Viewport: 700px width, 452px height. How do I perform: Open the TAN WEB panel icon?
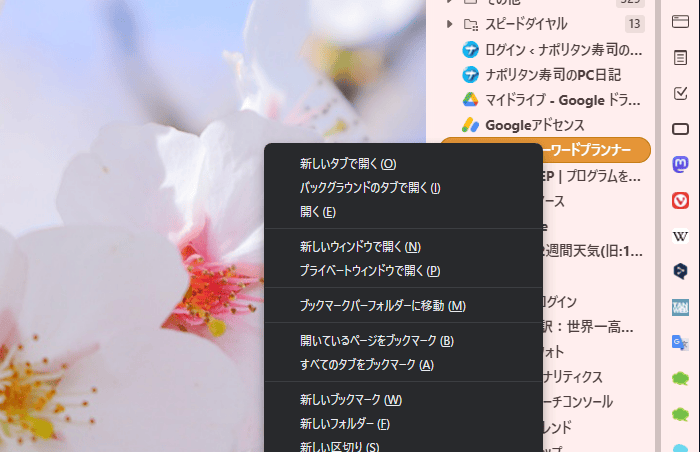click(x=680, y=307)
